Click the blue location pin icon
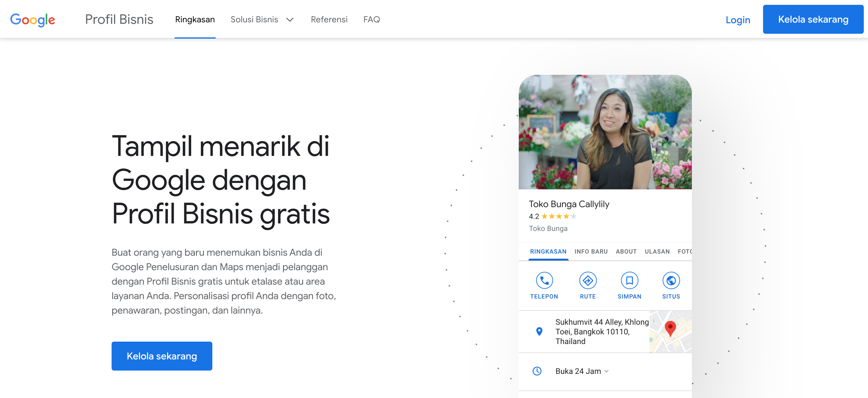Viewport: 868px width, 398px height. 539,332
